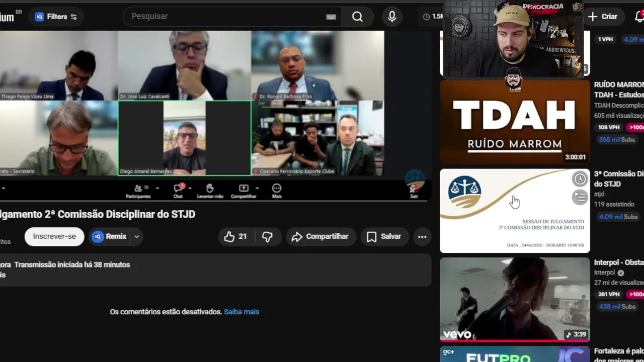Click Transmissão iniciada há 38 minutos text
This screenshot has height=362, width=644.
(72, 264)
